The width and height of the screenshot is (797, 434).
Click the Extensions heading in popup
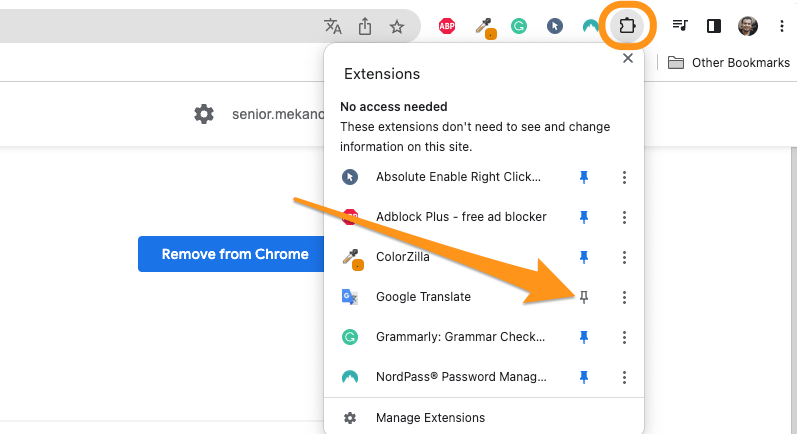tap(382, 74)
